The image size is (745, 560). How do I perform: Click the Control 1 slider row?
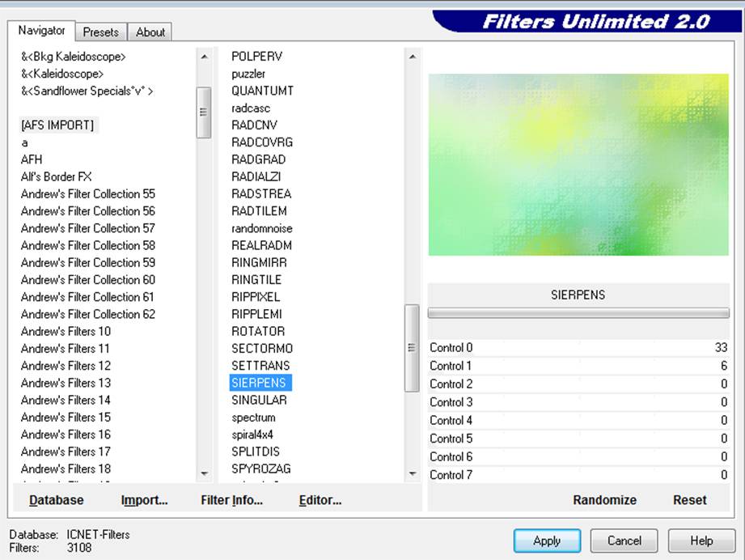(578, 366)
